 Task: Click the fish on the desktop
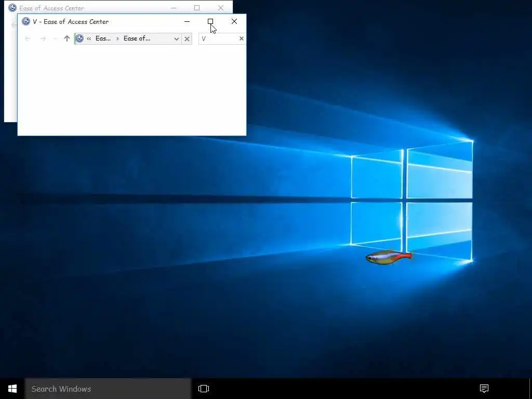pyautogui.click(x=388, y=257)
